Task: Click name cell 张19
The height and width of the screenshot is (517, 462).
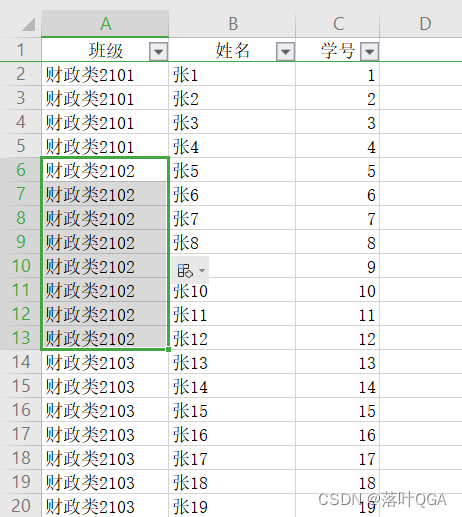Action: 232,506
